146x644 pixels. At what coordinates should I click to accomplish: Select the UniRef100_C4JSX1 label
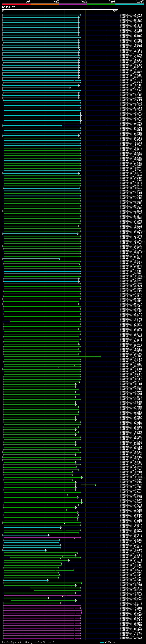click(131, 376)
